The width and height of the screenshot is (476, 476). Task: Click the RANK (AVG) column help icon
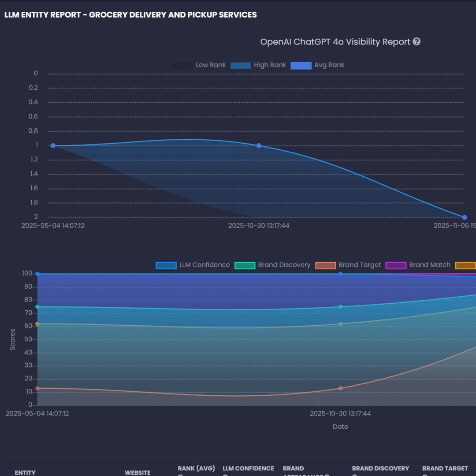180,475
